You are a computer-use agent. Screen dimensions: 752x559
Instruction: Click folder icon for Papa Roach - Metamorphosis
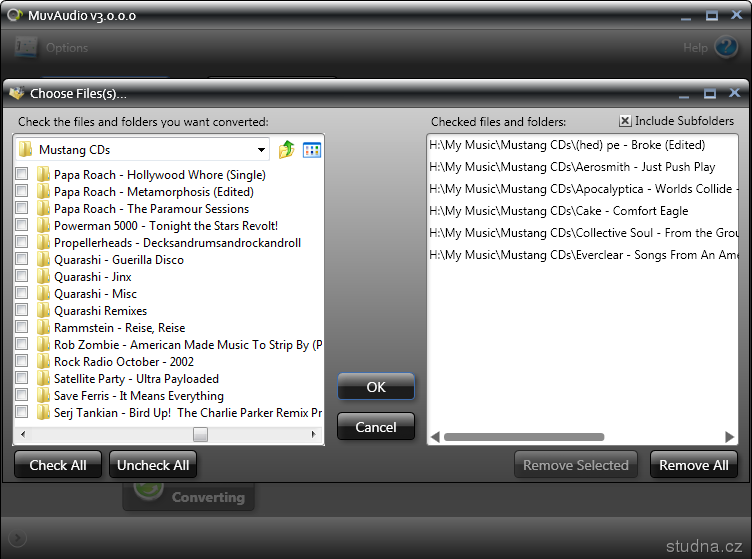[43, 191]
